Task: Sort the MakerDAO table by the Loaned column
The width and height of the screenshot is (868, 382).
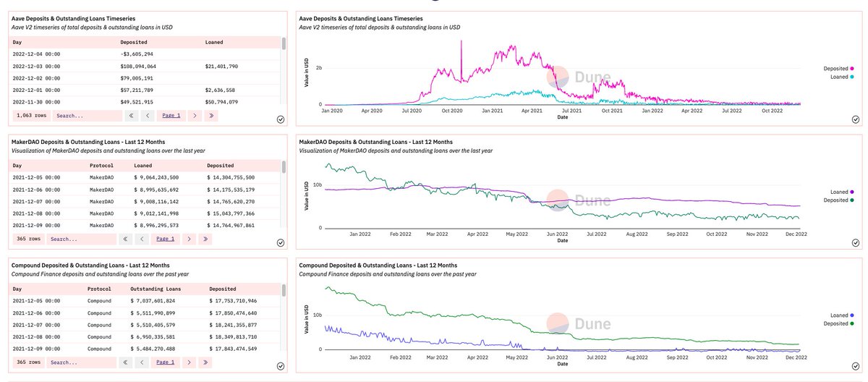Action: (x=143, y=166)
